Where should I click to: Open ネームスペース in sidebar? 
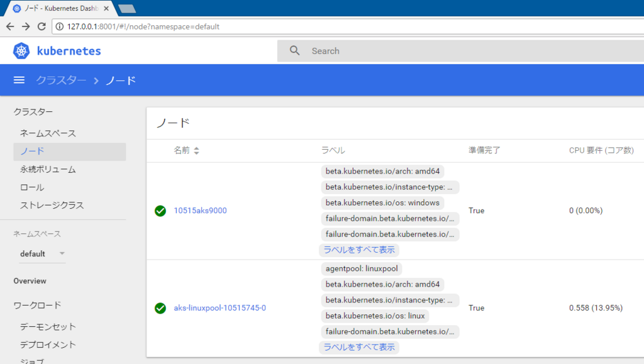coord(48,133)
